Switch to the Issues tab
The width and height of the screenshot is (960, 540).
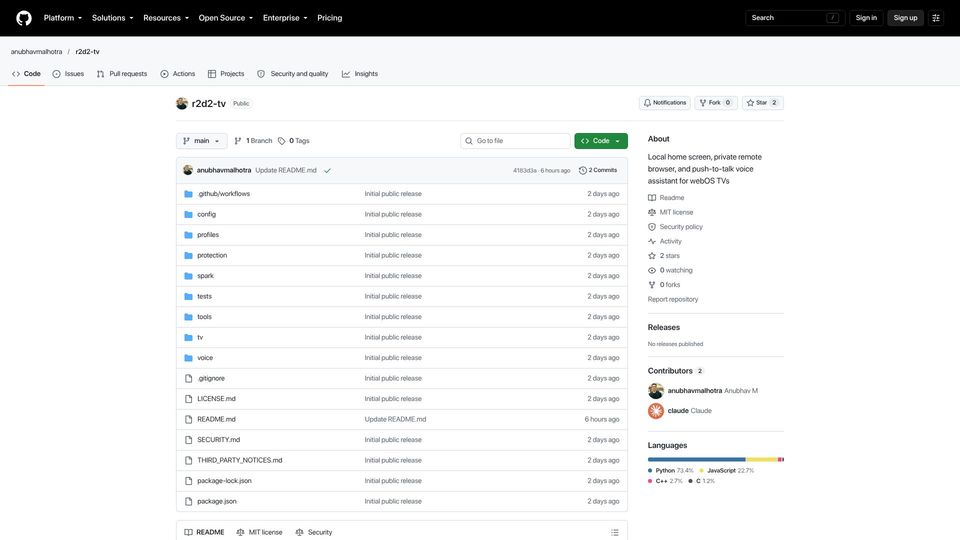68,73
